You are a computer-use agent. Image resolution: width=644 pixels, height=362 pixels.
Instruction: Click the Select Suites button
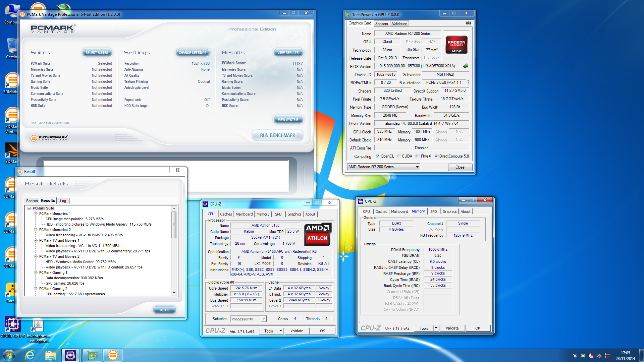tap(97, 53)
